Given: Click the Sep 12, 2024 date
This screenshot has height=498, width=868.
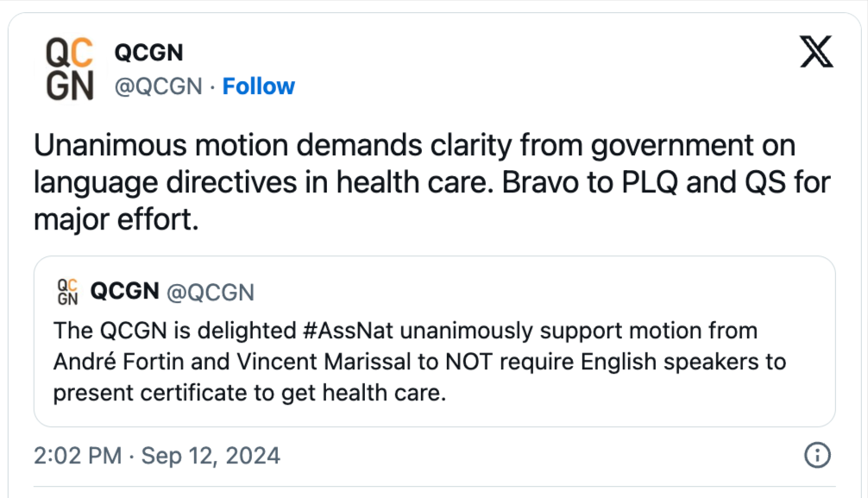Looking at the screenshot, I should [x=211, y=456].
